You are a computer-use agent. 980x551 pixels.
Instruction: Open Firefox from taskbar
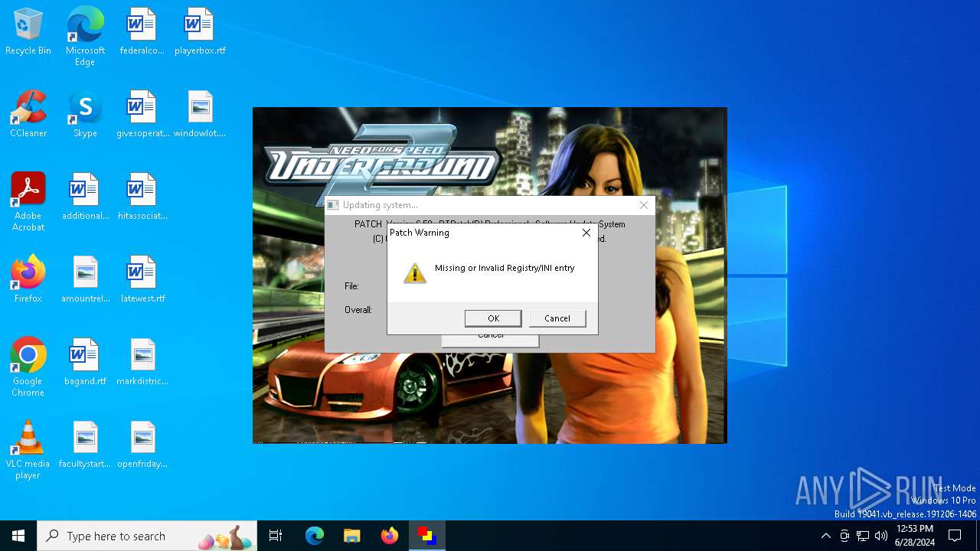point(390,536)
